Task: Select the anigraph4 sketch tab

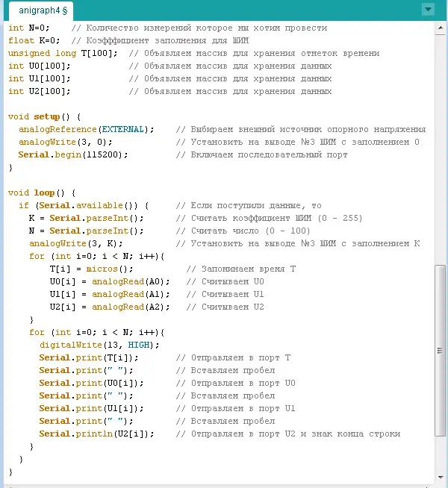Action: tap(41, 11)
